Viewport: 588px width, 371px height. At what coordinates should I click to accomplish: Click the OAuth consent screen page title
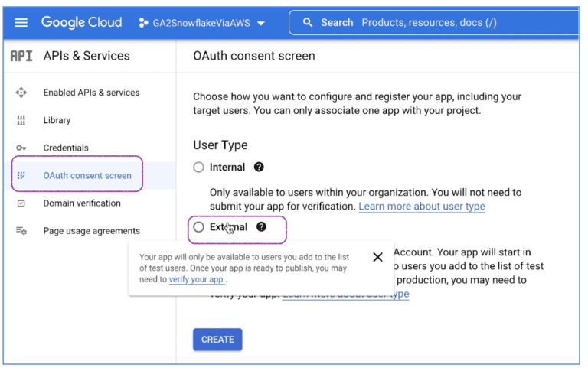pos(254,56)
